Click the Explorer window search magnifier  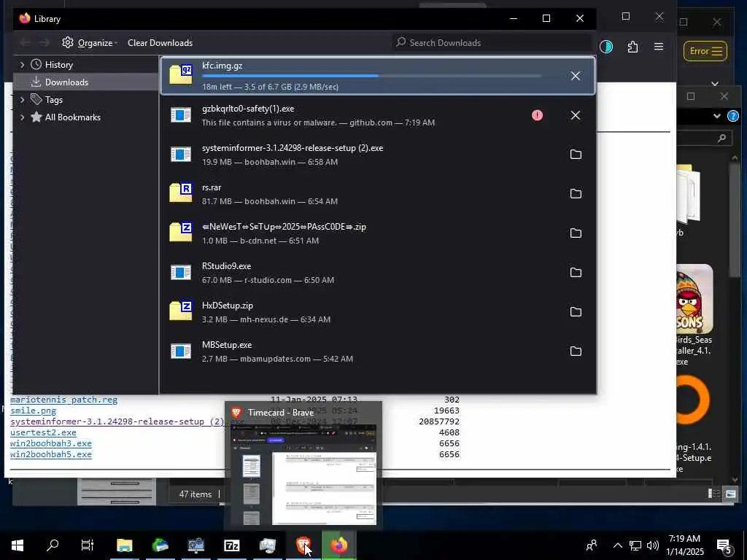click(x=721, y=138)
